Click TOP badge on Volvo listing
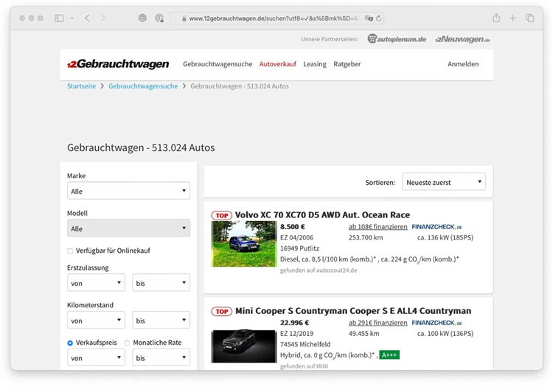The height and width of the screenshot is (392, 553). click(x=222, y=215)
